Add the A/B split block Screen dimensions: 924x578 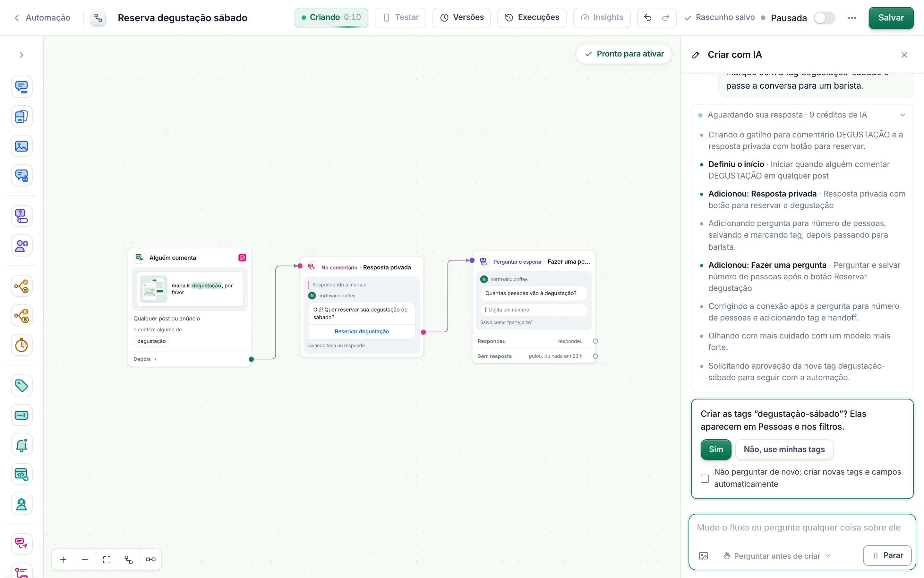pyautogui.click(x=21, y=316)
